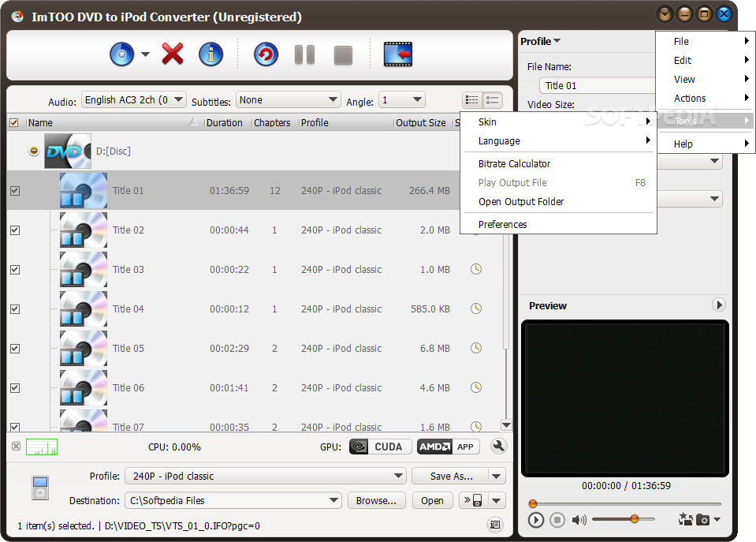The image size is (756, 542).
Task: Click the clip effects icon beside camera
Action: point(685,519)
